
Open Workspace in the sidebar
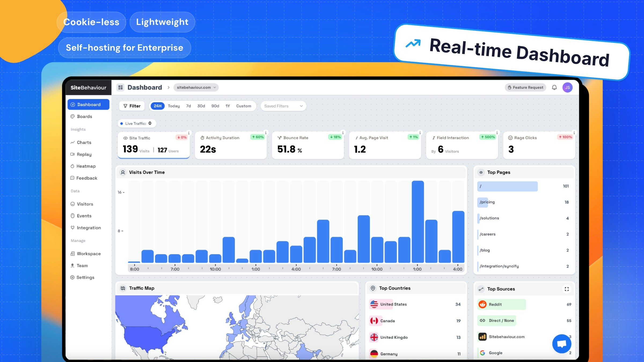click(x=89, y=254)
